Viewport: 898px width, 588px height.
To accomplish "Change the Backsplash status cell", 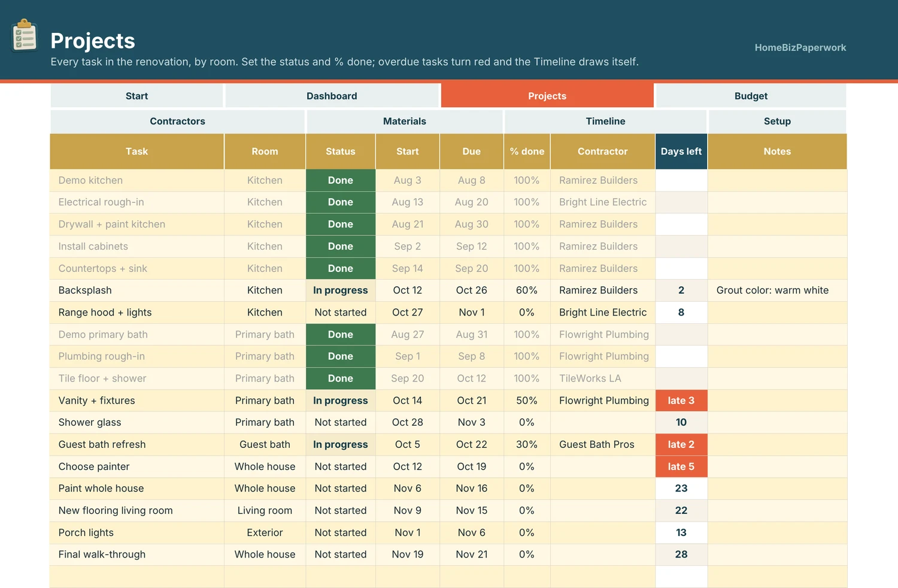I will 341,290.
